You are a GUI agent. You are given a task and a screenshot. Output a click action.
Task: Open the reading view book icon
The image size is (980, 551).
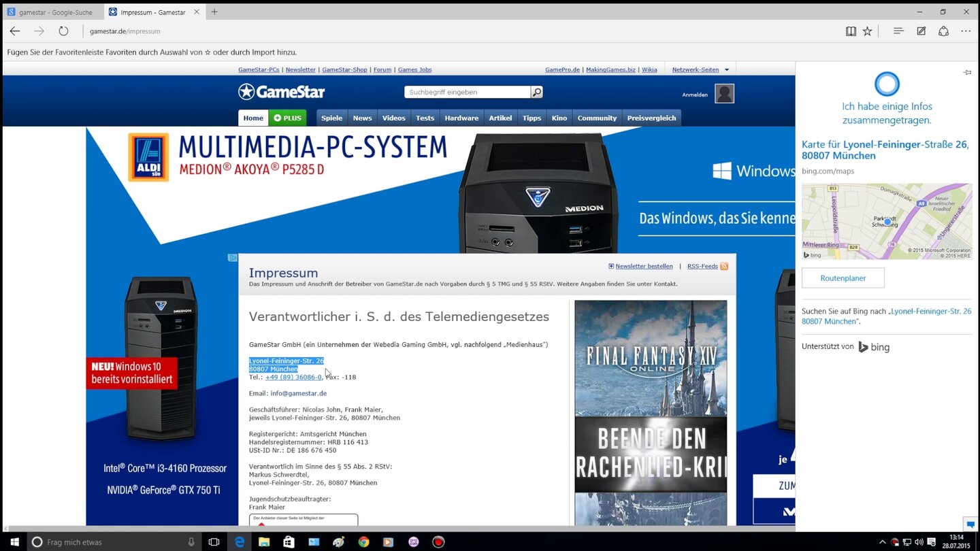coord(851,31)
